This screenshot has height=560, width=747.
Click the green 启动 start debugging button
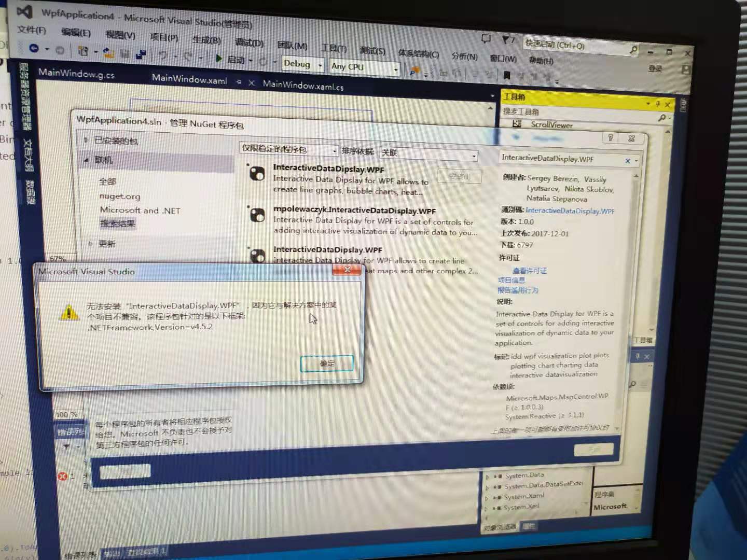231,59
